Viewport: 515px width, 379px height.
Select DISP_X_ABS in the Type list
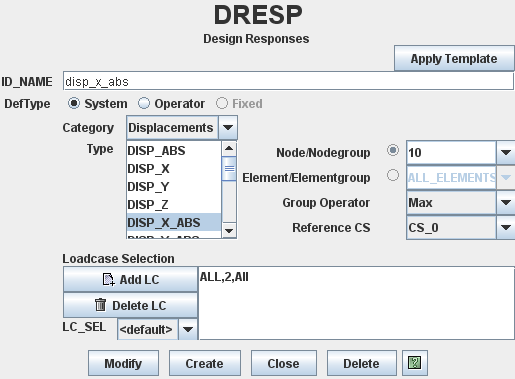[174, 222]
